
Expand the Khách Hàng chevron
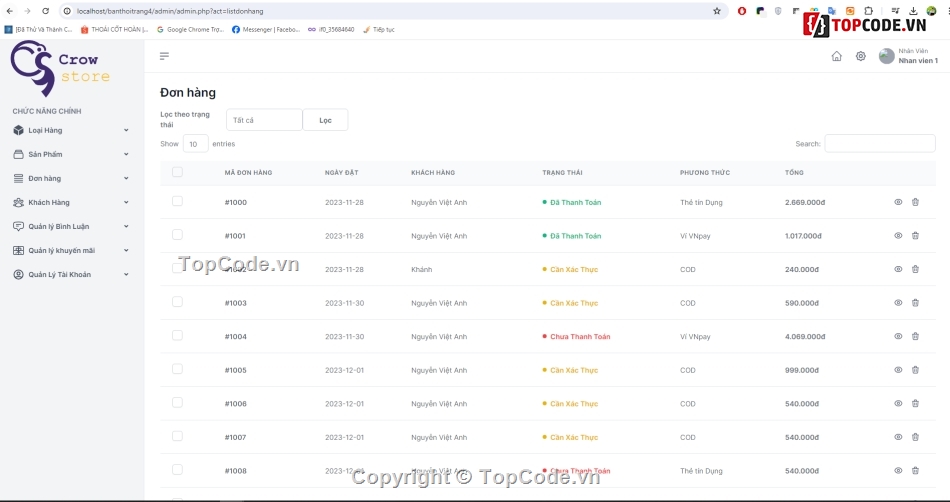point(126,202)
